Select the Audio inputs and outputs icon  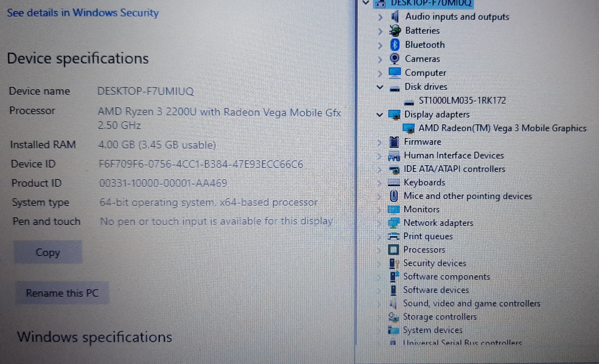(395, 17)
